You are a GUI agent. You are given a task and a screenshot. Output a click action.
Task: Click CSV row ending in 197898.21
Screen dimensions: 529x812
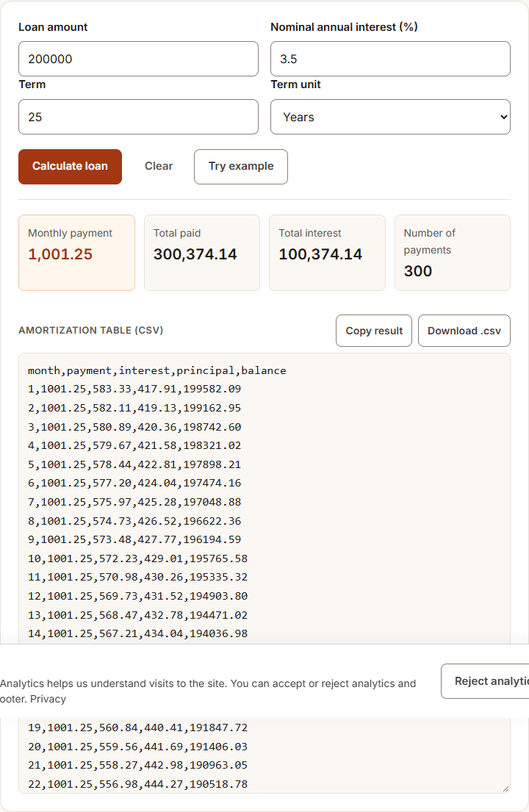(134, 464)
